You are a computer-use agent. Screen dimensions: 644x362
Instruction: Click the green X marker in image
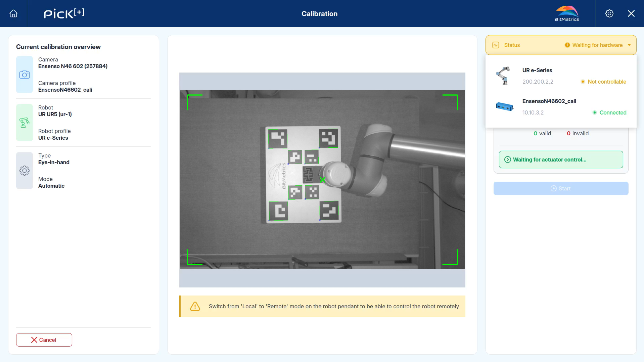(322, 180)
